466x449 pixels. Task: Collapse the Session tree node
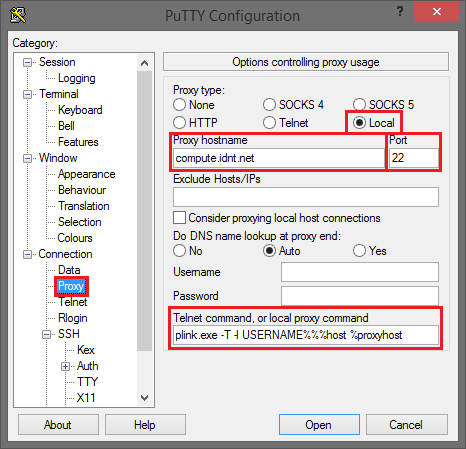[x=27, y=62]
